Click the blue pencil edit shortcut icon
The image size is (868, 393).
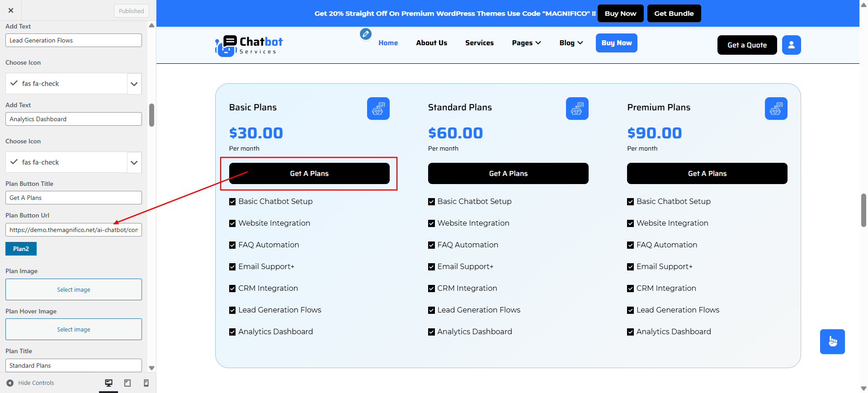click(366, 34)
